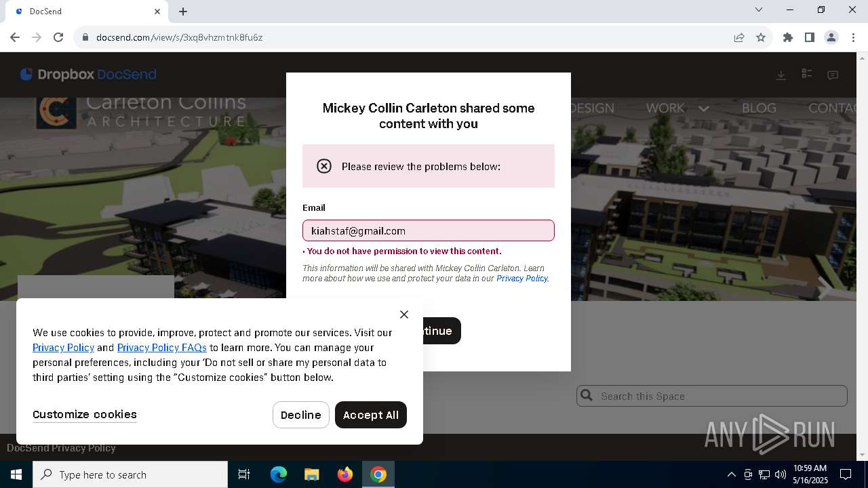Click Search this Space field

(x=712, y=396)
